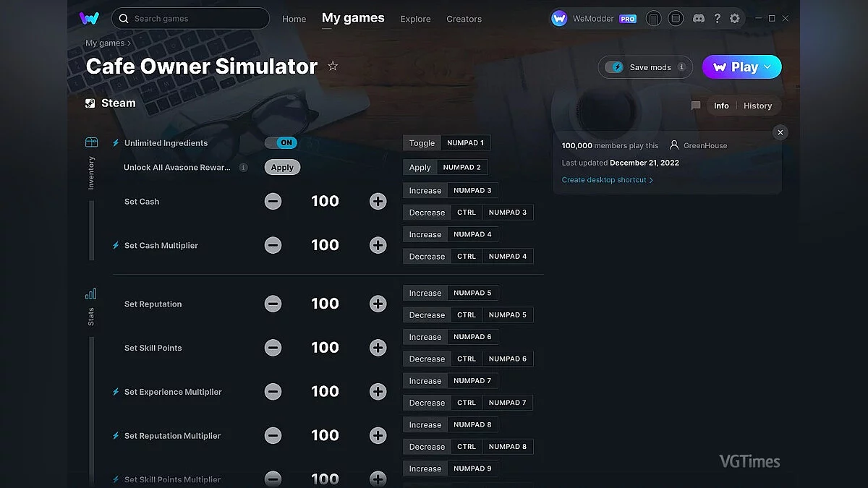Decrease Set Cash Multiplier with minus
The image size is (868, 488).
[273, 246]
